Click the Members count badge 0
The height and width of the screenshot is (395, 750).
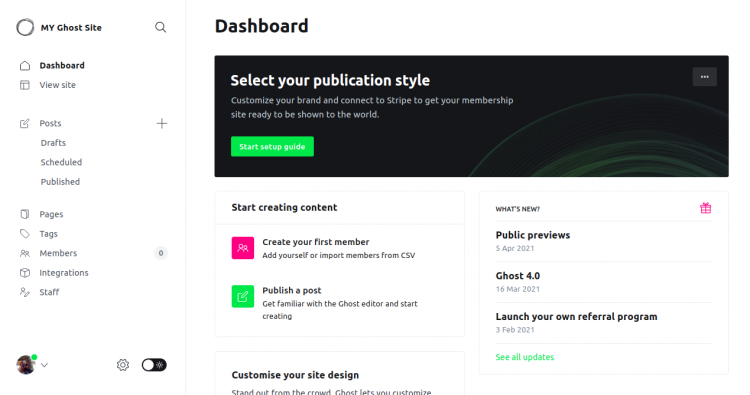point(161,253)
